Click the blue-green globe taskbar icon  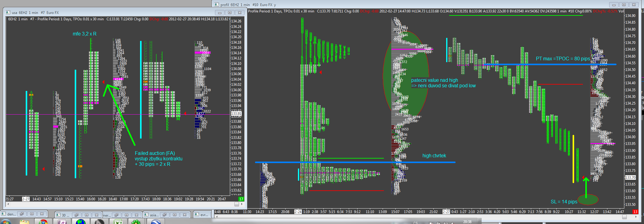point(81,222)
